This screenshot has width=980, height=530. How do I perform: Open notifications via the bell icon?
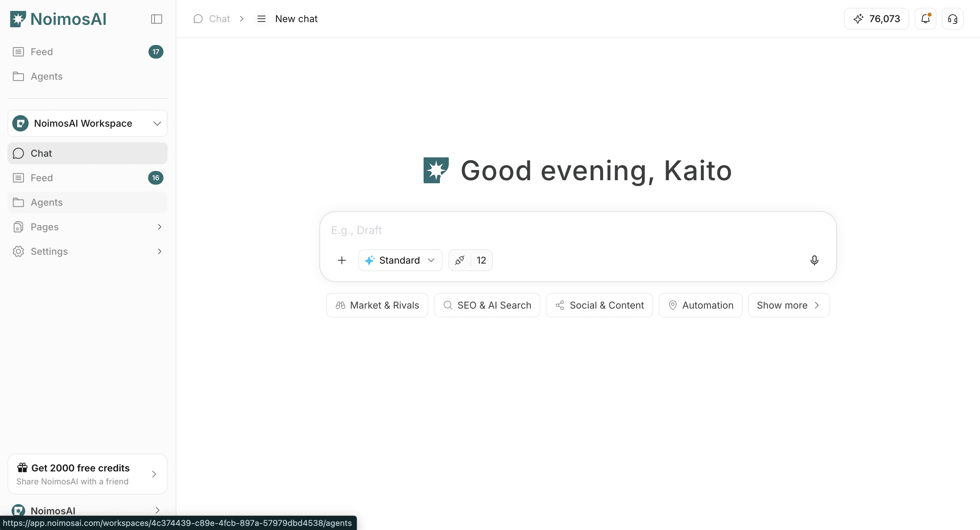coord(925,19)
